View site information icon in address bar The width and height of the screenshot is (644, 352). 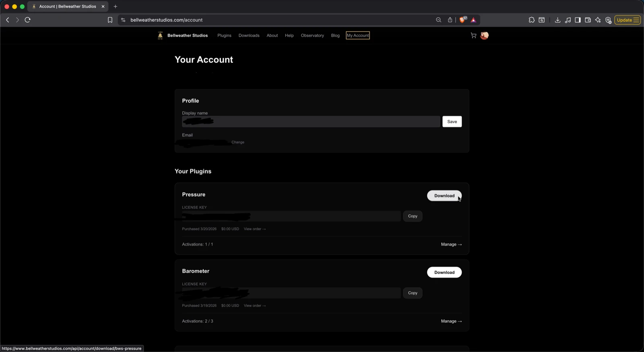coord(123,20)
